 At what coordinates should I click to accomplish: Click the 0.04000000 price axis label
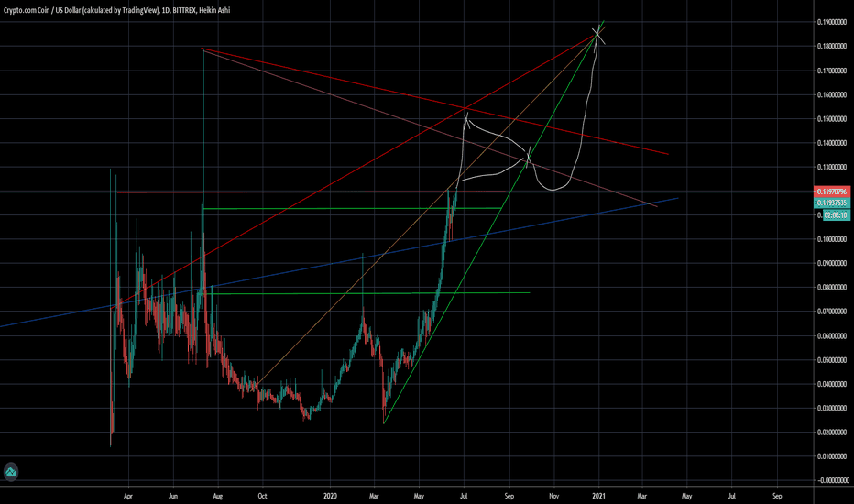832,384
